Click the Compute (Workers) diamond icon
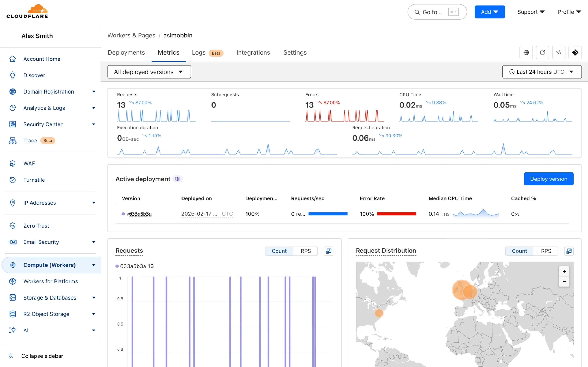The width and height of the screenshot is (588, 367). click(13, 265)
